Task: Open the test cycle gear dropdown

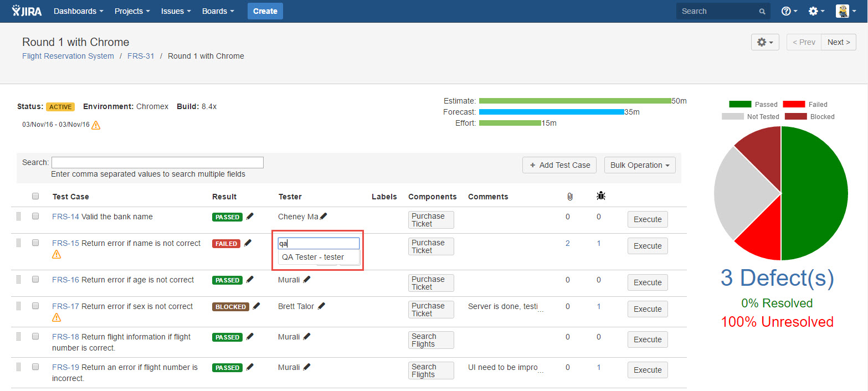Action: click(x=765, y=42)
